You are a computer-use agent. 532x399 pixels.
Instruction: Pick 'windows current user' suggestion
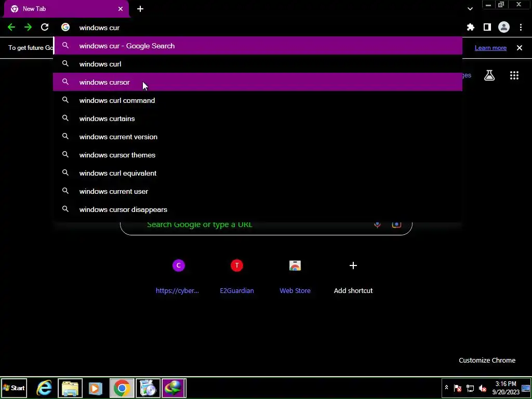[x=258, y=191]
